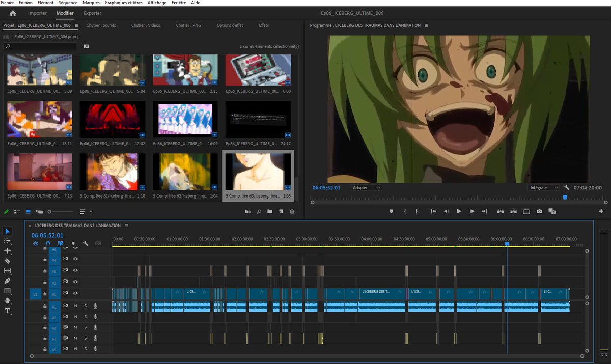
Task: Switch Project panel to list view
Action: point(17,211)
